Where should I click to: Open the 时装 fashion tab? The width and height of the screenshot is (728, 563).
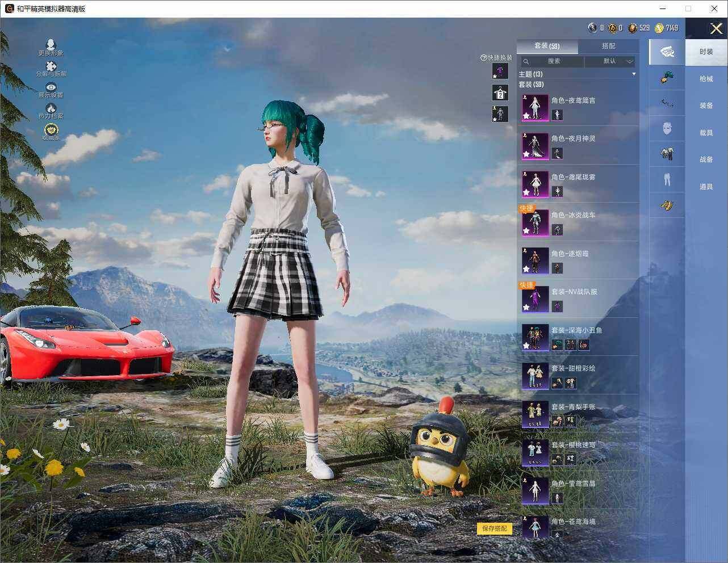706,52
